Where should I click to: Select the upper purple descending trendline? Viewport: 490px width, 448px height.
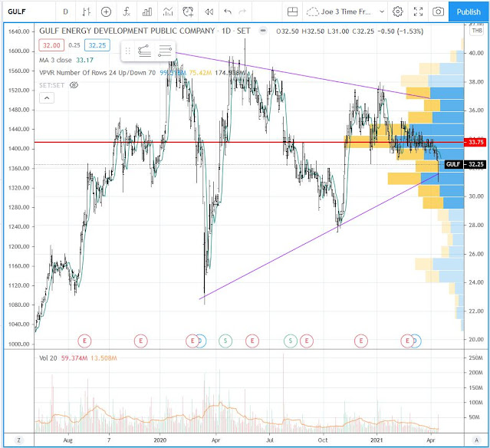pos(302,75)
